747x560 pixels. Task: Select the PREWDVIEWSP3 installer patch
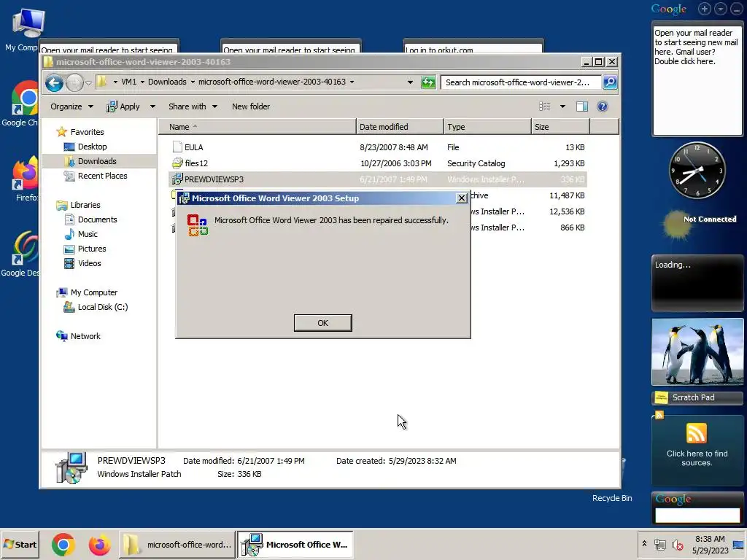[x=379, y=179]
